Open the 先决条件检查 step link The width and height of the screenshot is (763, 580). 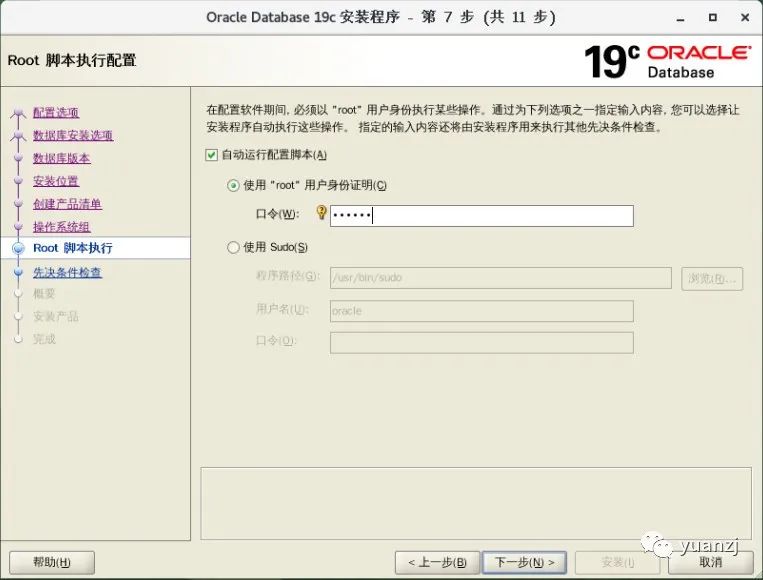(68, 272)
